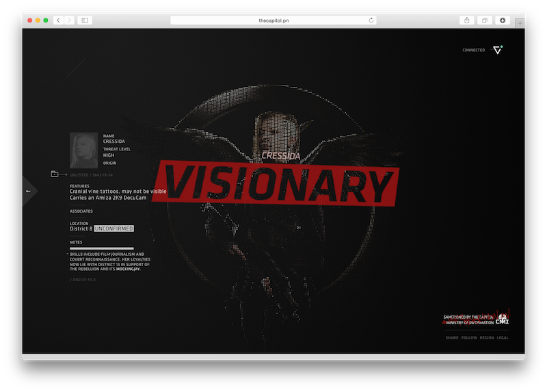The height and width of the screenshot is (392, 547).
Task: Click the ORIGIN label in profile
Action: (109, 163)
